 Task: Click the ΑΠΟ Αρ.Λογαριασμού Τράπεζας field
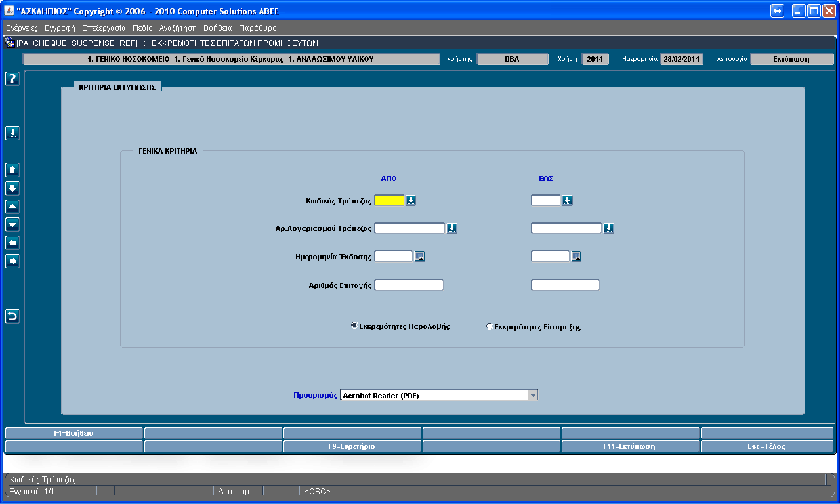(409, 228)
